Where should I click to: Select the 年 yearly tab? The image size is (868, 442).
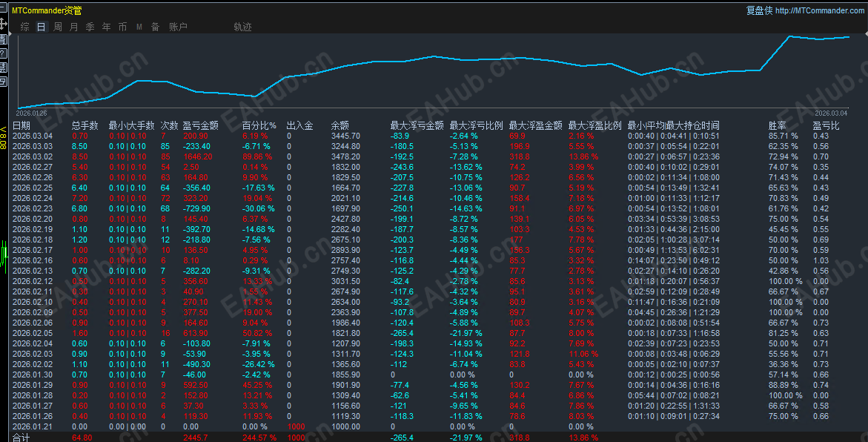click(106, 27)
